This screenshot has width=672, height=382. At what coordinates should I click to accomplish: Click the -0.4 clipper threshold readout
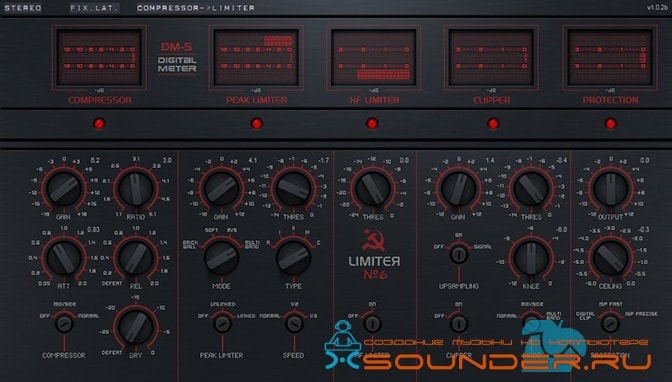[561, 160]
